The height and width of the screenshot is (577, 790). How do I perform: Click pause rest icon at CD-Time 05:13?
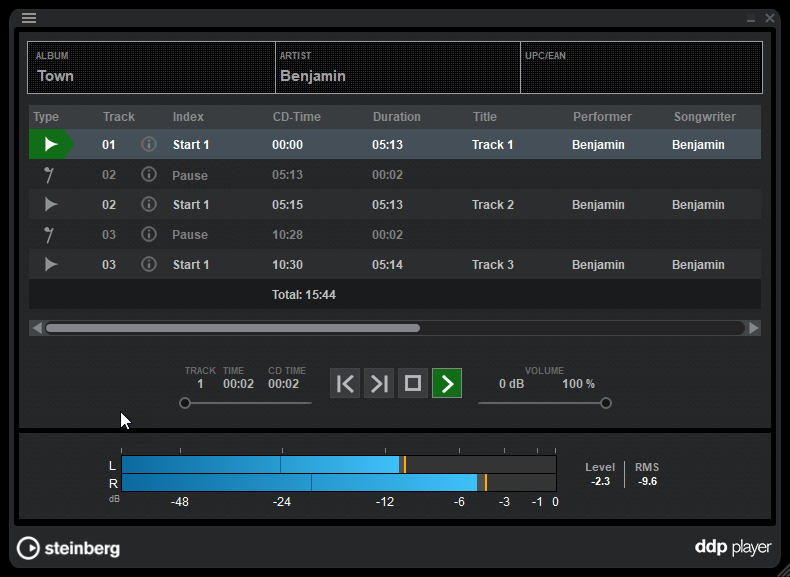(49, 175)
